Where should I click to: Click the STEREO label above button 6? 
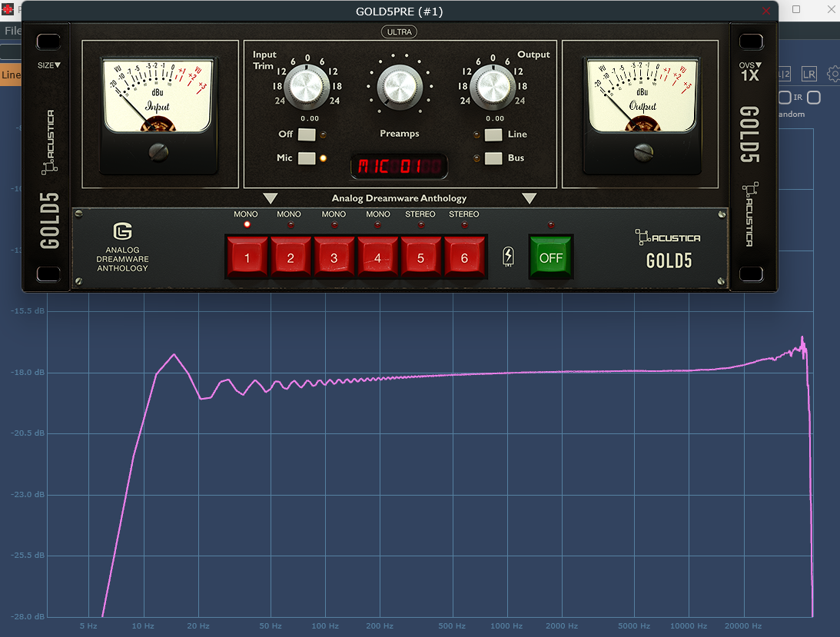(x=464, y=214)
